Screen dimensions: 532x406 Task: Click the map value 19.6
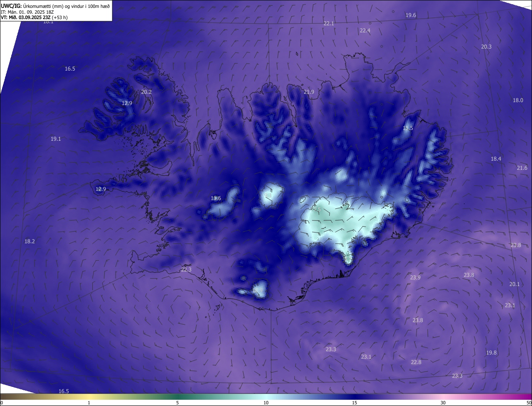pyautogui.click(x=411, y=15)
